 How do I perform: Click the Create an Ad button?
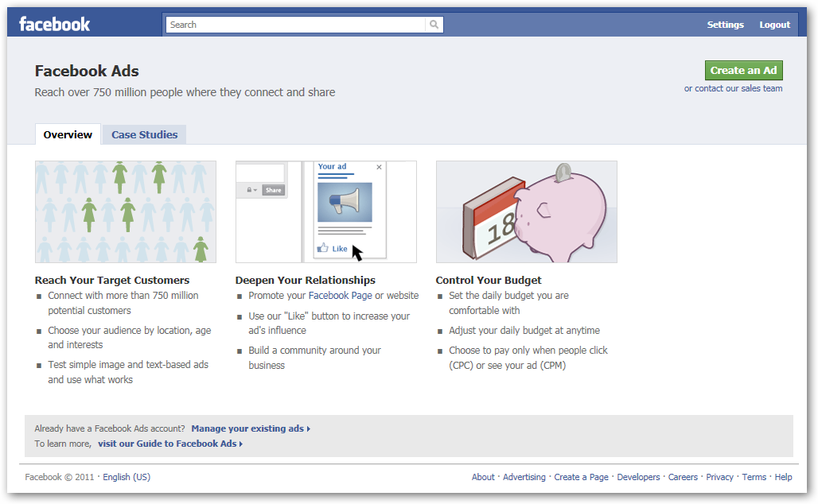(x=743, y=71)
